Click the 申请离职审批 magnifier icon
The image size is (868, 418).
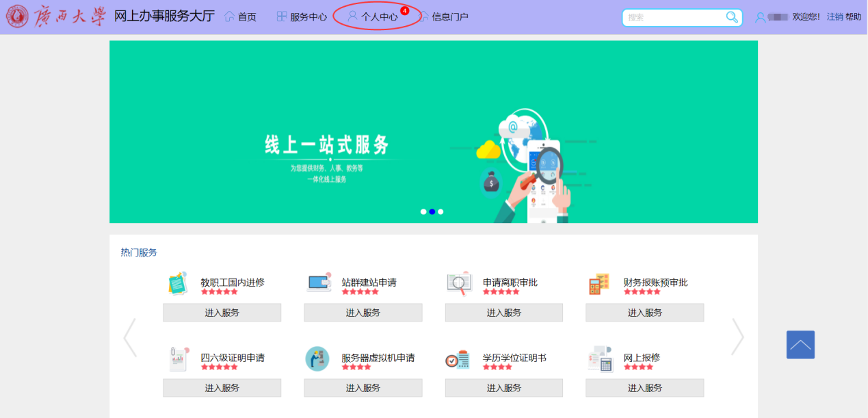pos(459,283)
